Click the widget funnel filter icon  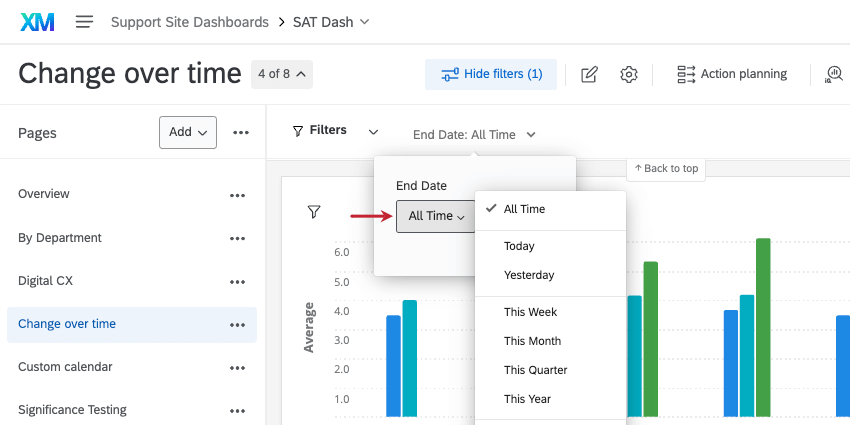314,211
